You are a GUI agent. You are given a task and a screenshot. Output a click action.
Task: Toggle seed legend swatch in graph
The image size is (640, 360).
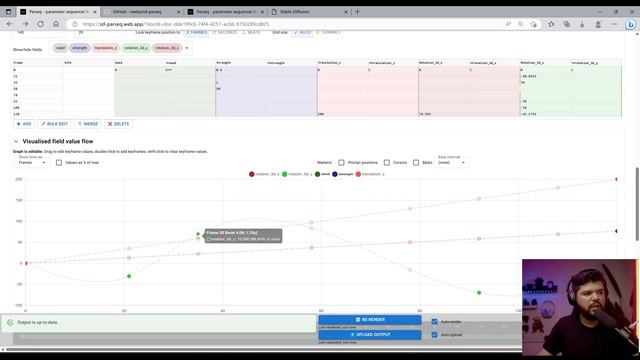[x=317, y=174]
